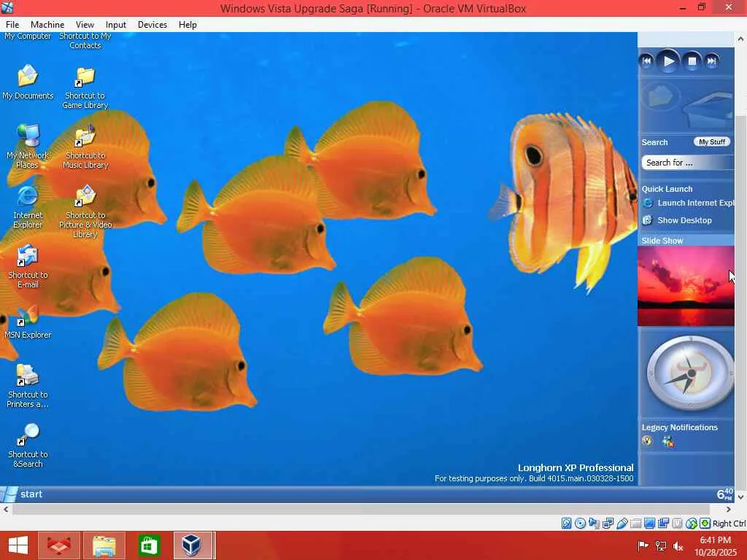Screen dimensions: 747x560
Task: Click the Internet Explorer quick launch icon
Action: coord(647,203)
